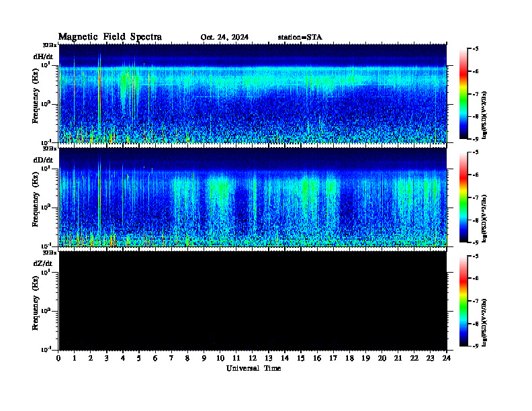Image resolution: width=532 pixels, height=411 pixels.
Task: Click hour "13" on the time axis
Action: pyautogui.click(x=269, y=359)
